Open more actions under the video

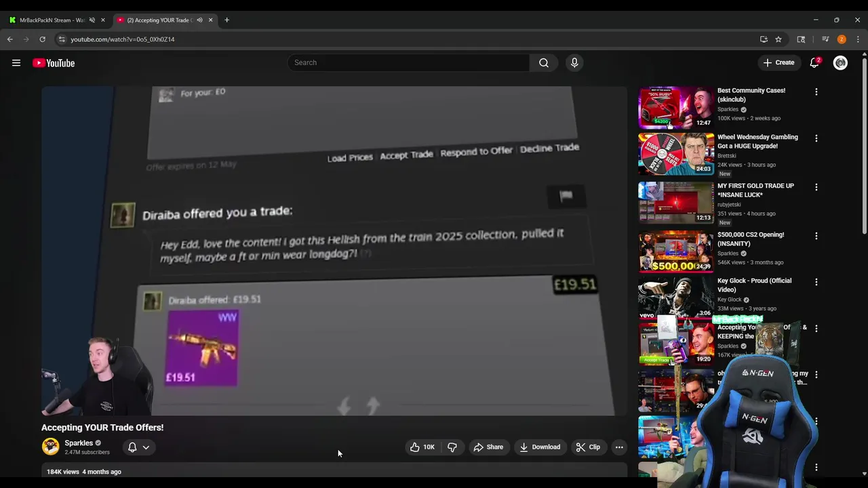619,447
